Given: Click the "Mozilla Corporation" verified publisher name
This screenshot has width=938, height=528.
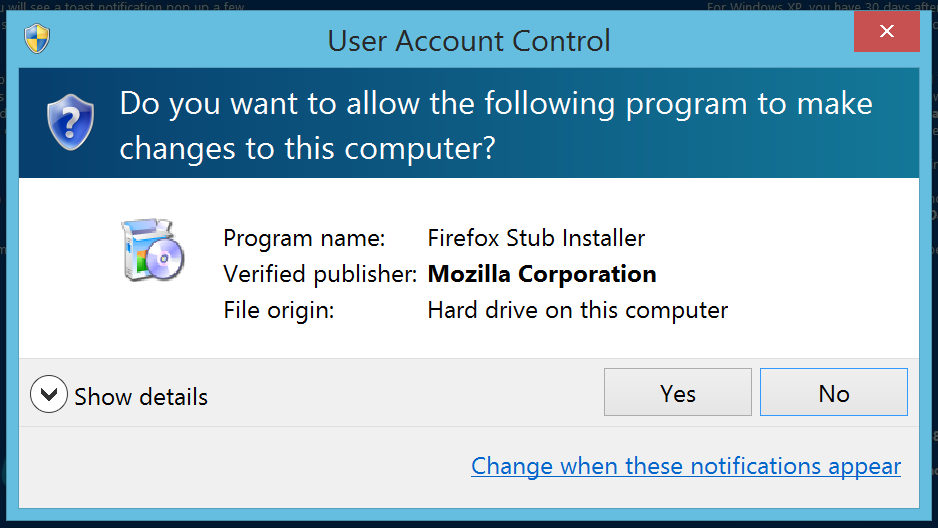Looking at the screenshot, I should click(x=542, y=274).
